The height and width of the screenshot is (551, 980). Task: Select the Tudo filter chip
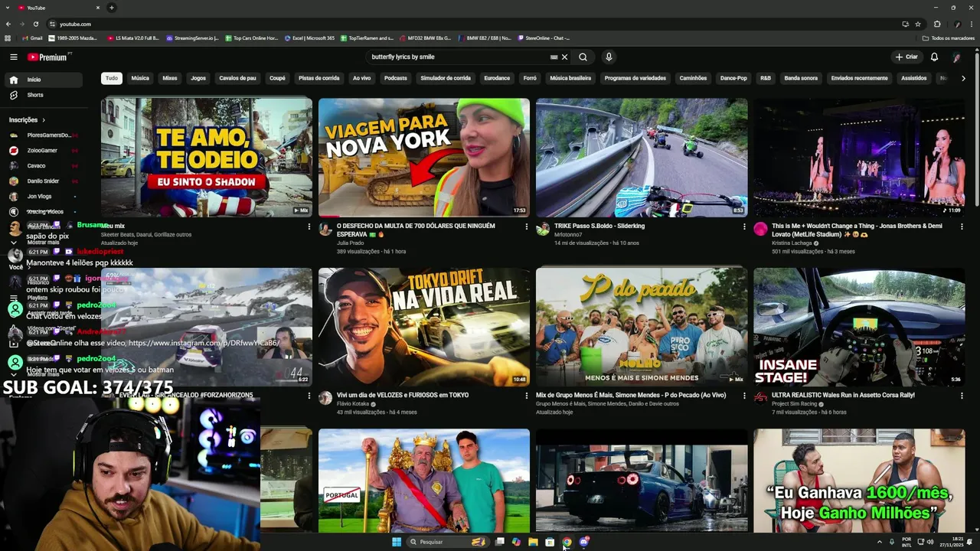[x=112, y=78]
